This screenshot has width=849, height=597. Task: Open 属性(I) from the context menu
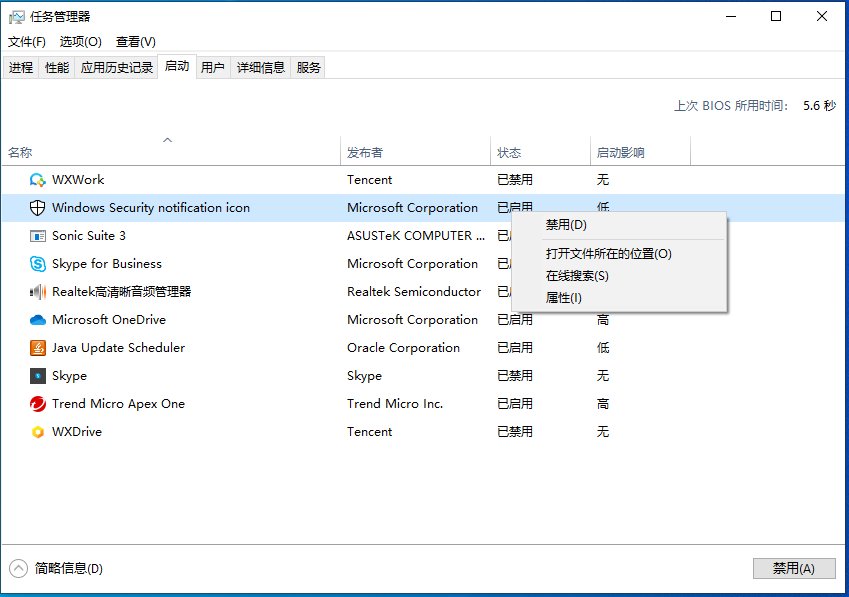coord(563,298)
